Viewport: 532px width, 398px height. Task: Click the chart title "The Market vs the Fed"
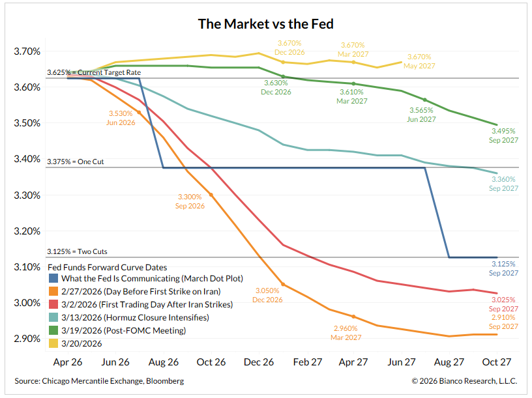[x=266, y=25]
